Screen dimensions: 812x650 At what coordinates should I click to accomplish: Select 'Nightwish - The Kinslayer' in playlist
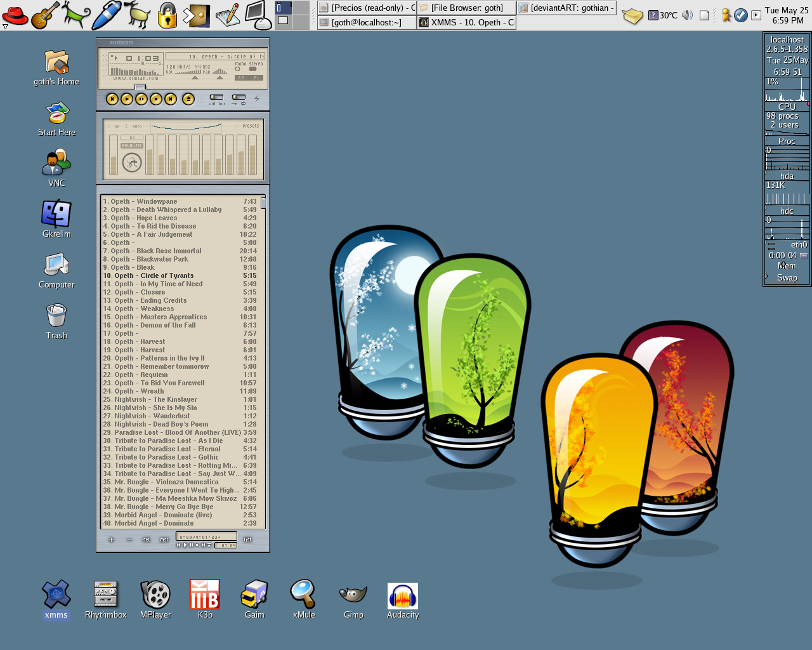180,399
